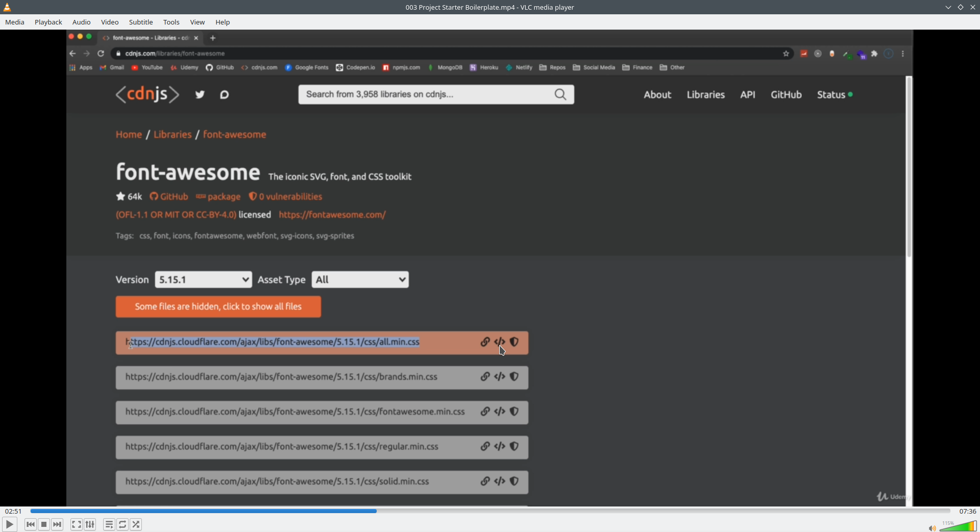Go to Home in the breadcrumb
The width and height of the screenshot is (980, 532).
tap(129, 134)
